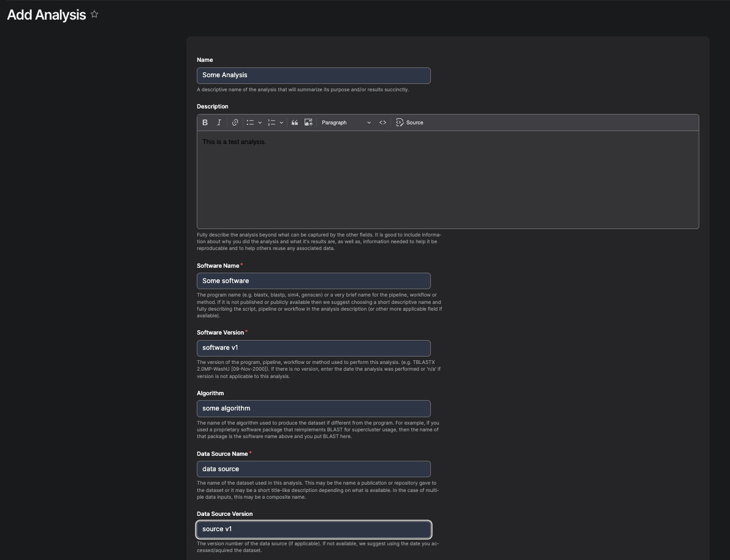The width and height of the screenshot is (730, 560).
Task: Toggle bold formatting in Description toolbar
Action: [x=205, y=123]
